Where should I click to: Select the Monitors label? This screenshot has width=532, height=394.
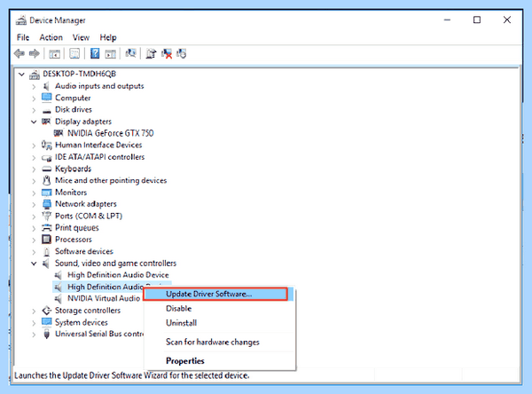coord(71,193)
